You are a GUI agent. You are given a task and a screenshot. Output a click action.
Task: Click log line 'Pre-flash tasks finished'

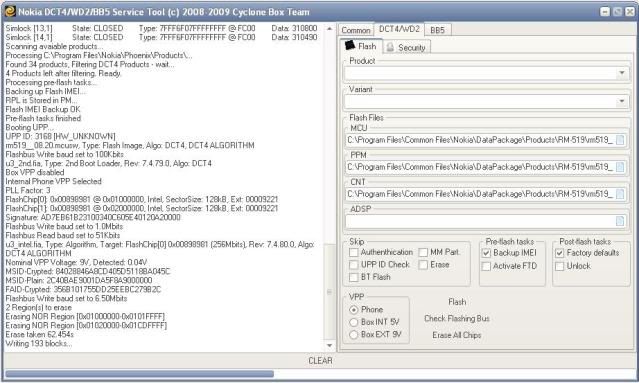pos(43,119)
